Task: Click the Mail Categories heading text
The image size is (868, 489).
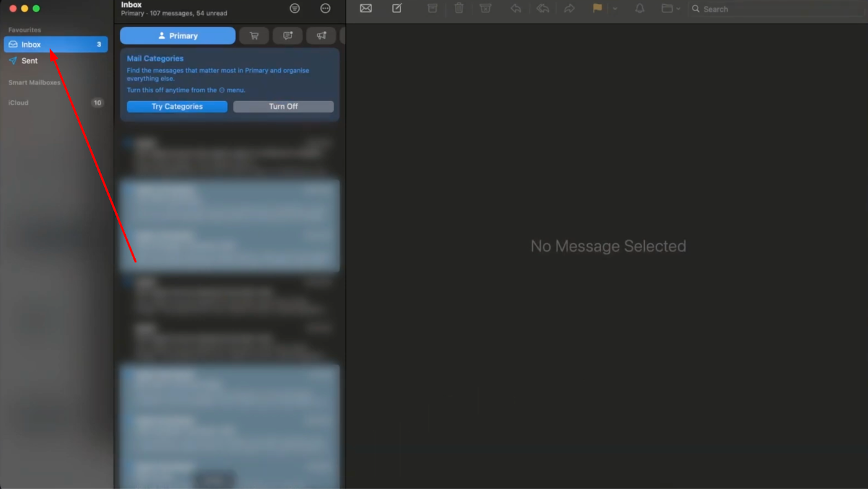Action: 155,58
